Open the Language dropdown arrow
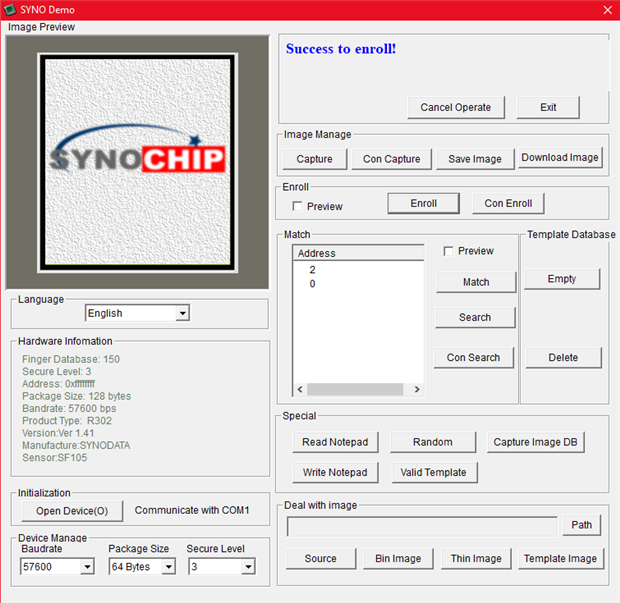The height and width of the screenshot is (603, 620). 182,314
